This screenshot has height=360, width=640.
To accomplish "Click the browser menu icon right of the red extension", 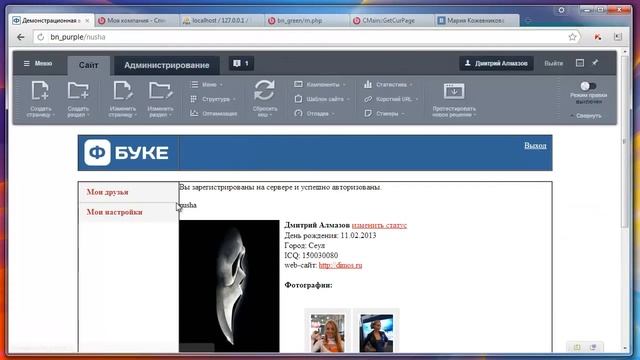I will [x=618, y=37].
